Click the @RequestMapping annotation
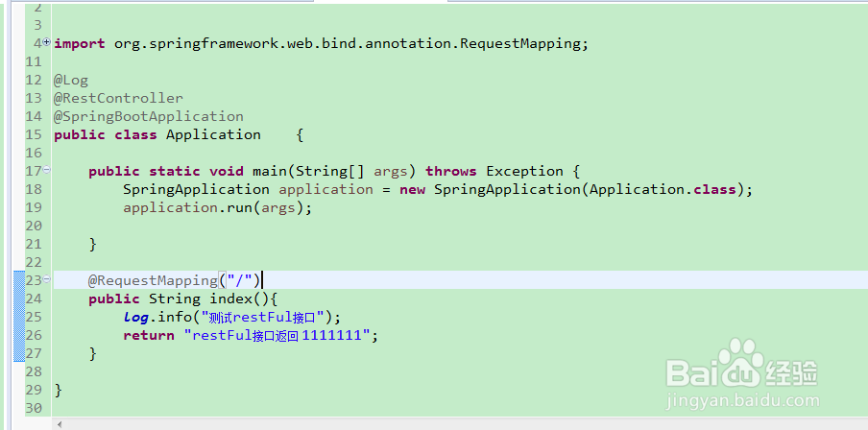Screen dimensions: 868x430 (154, 280)
